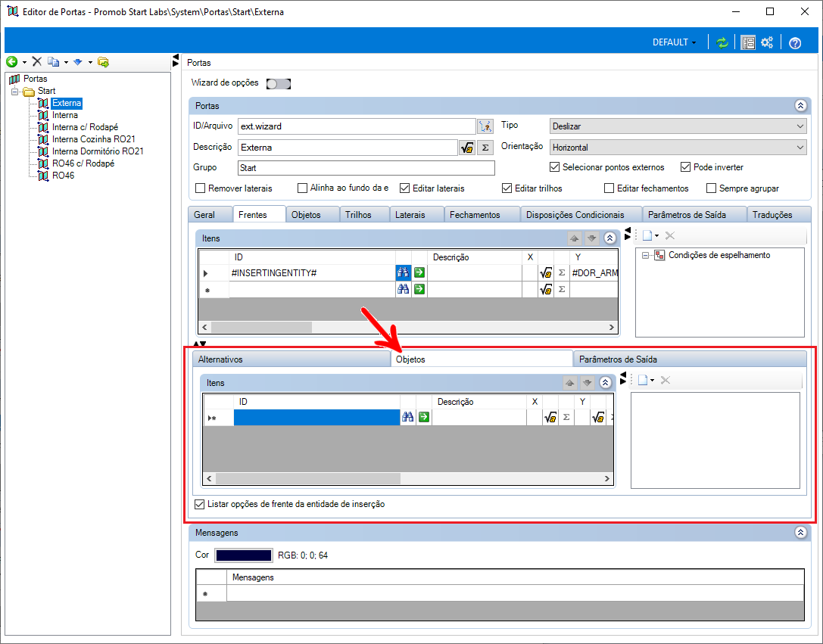The width and height of the screenshot is (823, 644).
Task: Open the settings gears icon
Action: (x=767, y=43)
